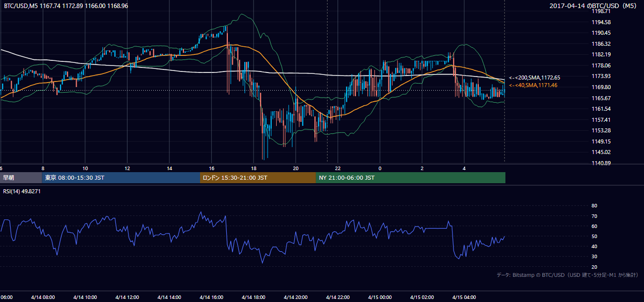Screen dimensions: 644x302
Task: Click the 早朝 session bar
Action: pyautogui.click(x=21, y=178)
